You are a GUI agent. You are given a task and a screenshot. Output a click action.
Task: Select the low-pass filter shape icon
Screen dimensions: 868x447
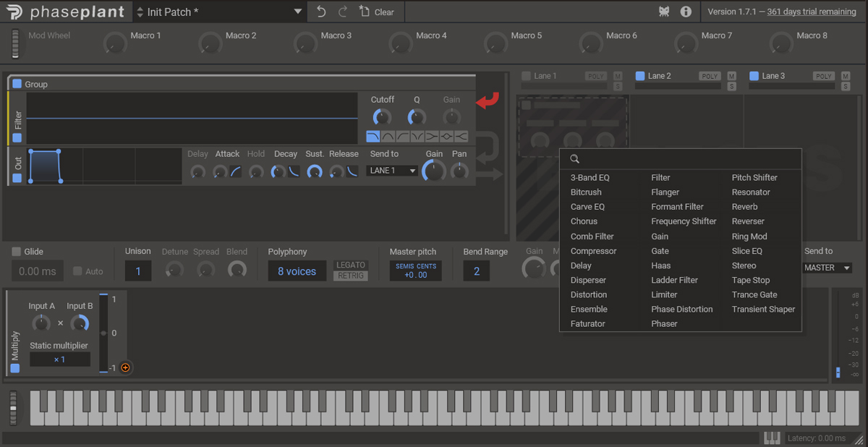(373, 136)
